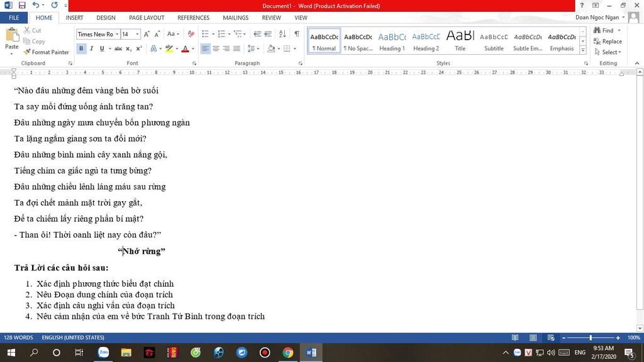
Task: Toggle Bold formatting
Action: coord(81,48)
